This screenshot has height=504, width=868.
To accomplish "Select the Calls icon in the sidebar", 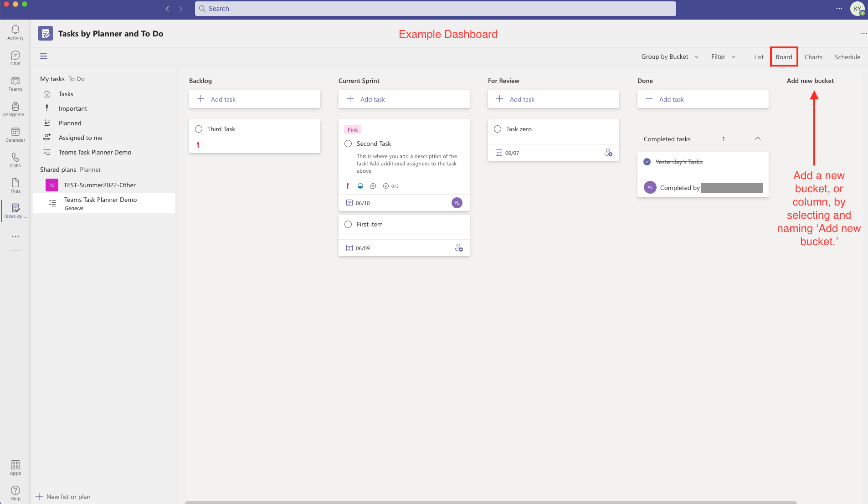I will pyautogui.click(x=15, y=159).
